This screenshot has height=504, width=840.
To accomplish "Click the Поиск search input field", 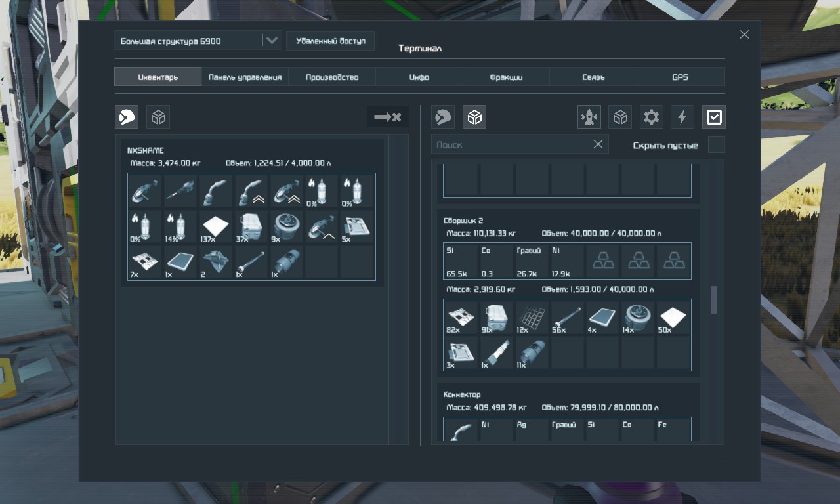I will click(509, 144).
